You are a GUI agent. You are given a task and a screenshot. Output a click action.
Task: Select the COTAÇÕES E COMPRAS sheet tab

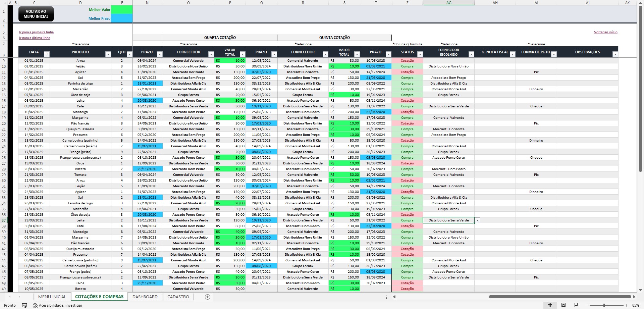point(99,297)
